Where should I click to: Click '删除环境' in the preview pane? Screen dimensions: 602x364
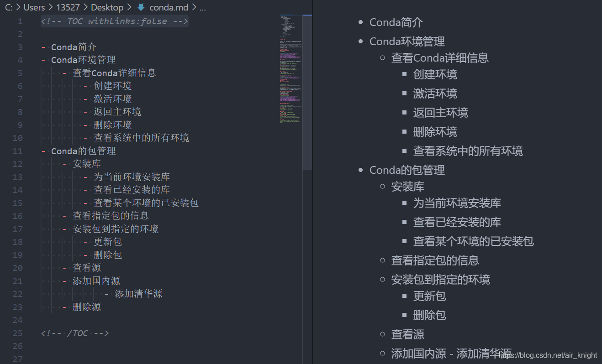pyautogui.click(x=435, y=132)
